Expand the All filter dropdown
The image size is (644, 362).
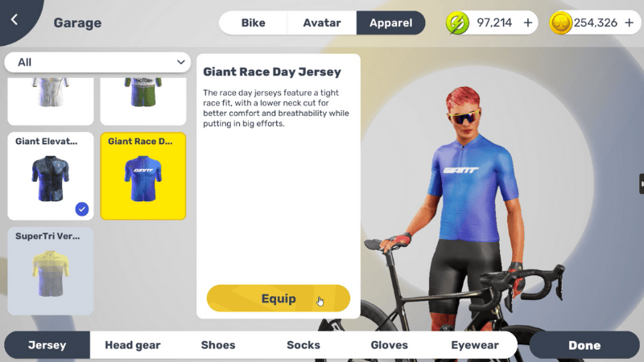point(97,63)
